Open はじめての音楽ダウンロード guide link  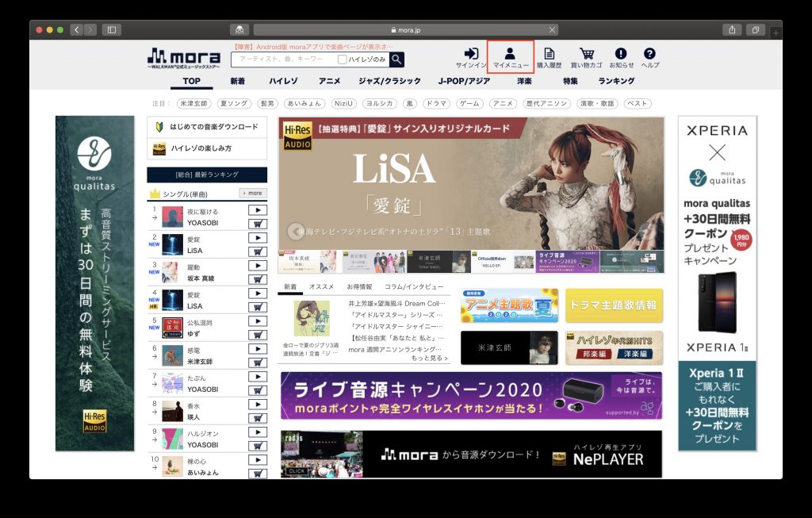[x=207, y=127]
